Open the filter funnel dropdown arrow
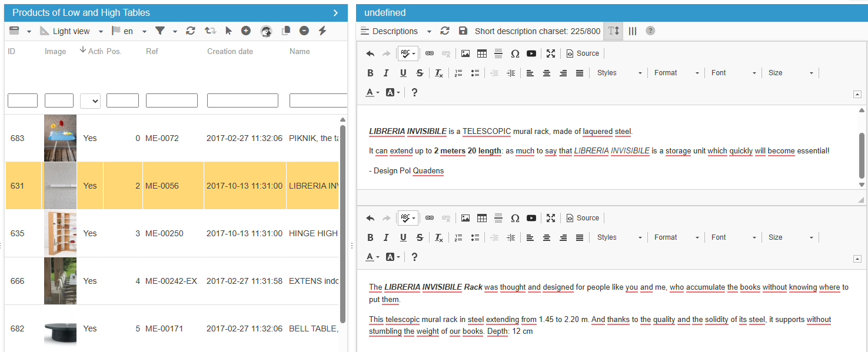This screenshot has height=352, width=868. coord(175,32)
